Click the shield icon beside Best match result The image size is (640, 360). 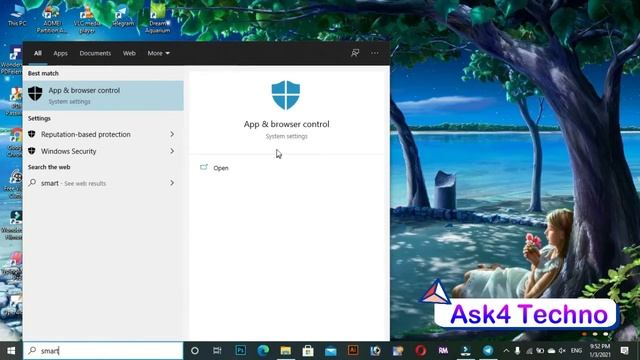[35, 93]
